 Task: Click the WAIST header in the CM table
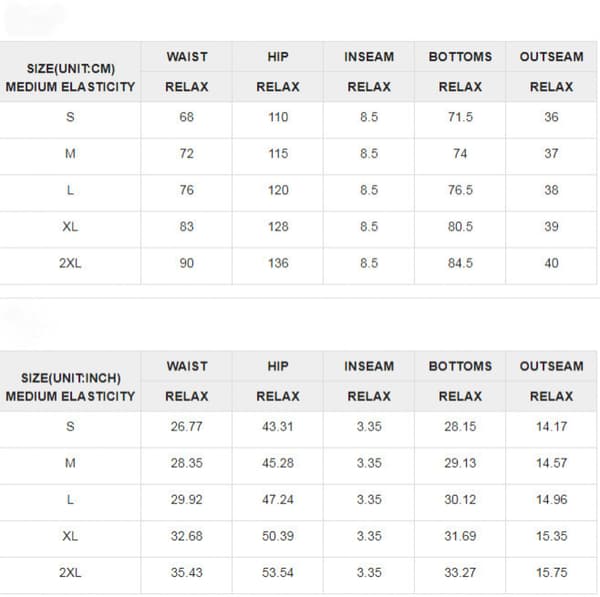pyautogui.click(x=187, y=57)
